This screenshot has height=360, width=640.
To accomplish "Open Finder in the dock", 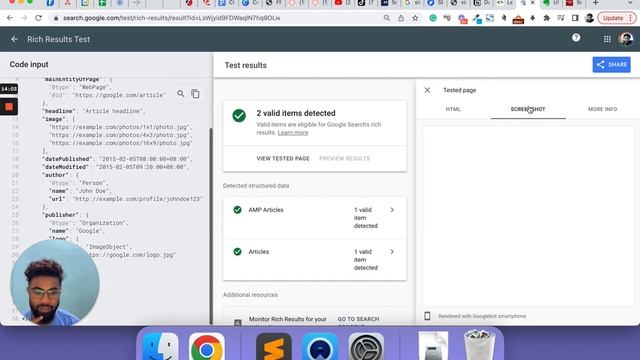I will tap(160, 348).
